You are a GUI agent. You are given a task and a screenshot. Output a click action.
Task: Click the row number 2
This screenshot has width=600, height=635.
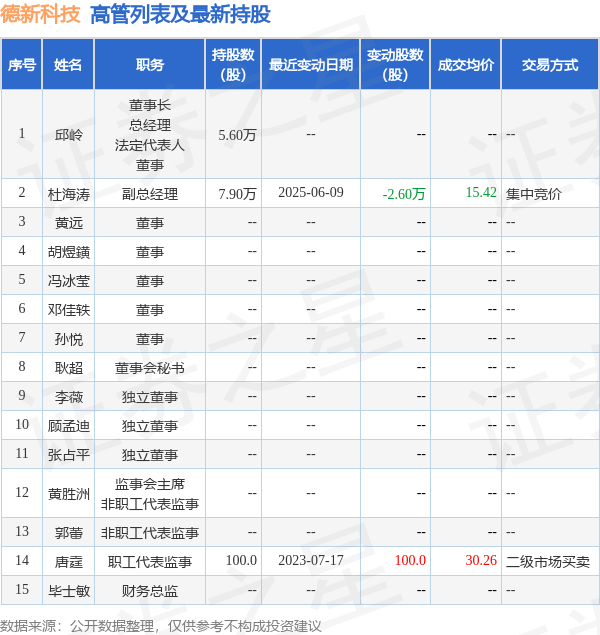(22, 192)
